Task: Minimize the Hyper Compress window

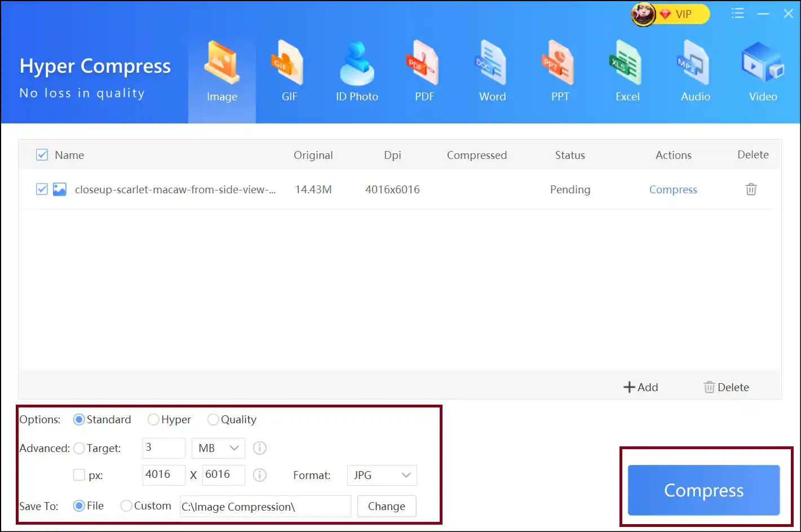Action: point(763,14)
